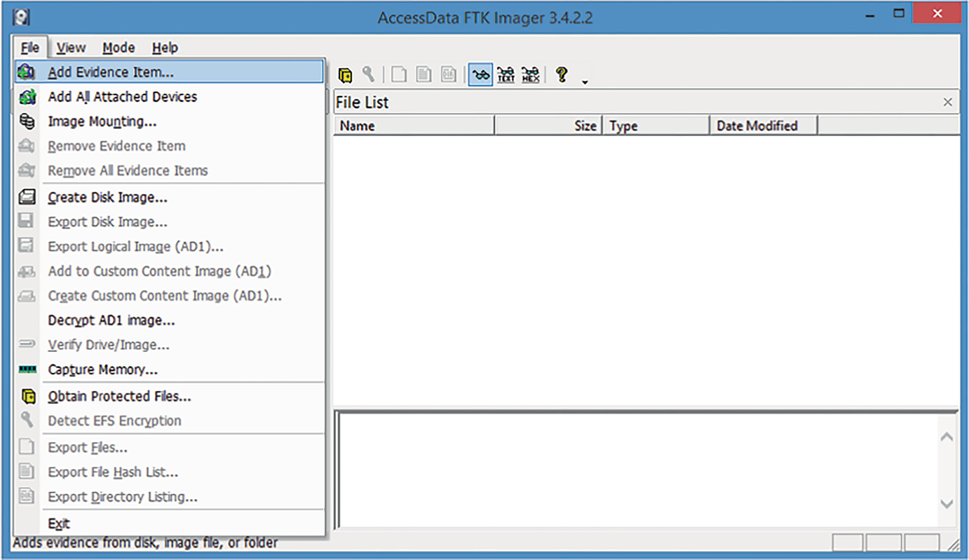Screen dimensions: 969x560
Task: Enable Text view mode
Action: pyautogui.click(x=506, y=74)
